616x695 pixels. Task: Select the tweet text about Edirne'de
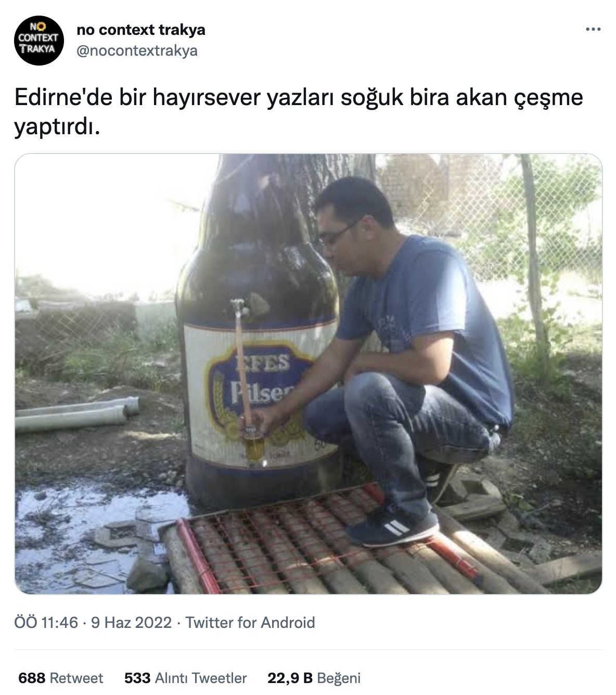tap(299, 111)
